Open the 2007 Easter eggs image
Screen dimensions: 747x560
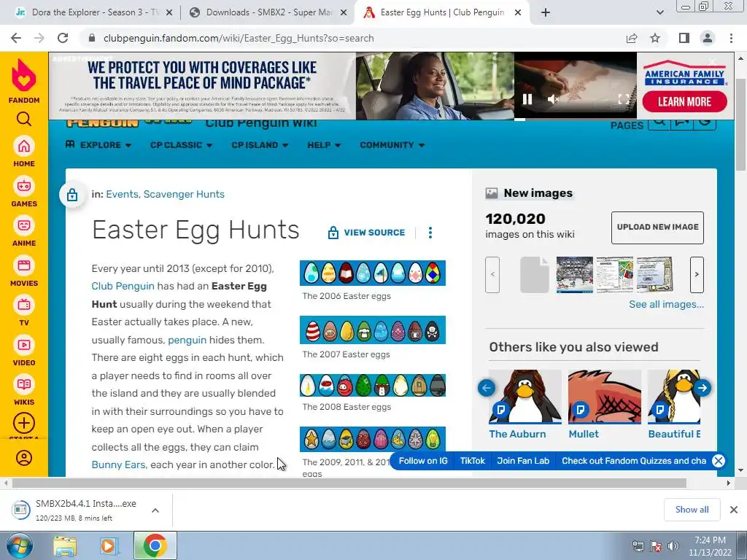tap(373, 330)
